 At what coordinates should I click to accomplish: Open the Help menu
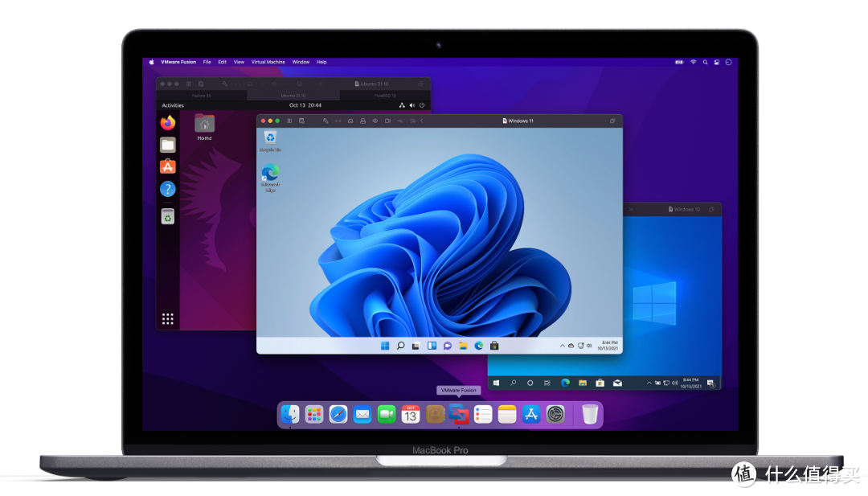pyautogui.click(x=321, y=62)
